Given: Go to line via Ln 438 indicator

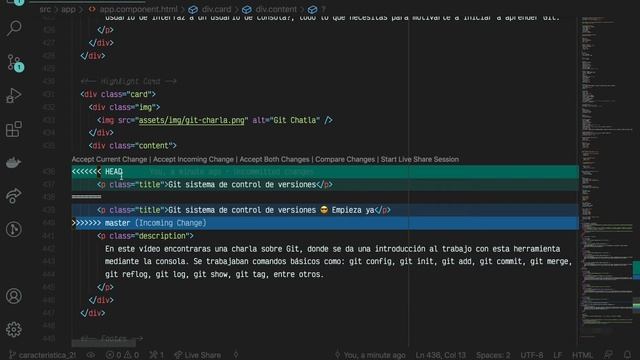Looking at the screenshot, I should coord(441,355).
